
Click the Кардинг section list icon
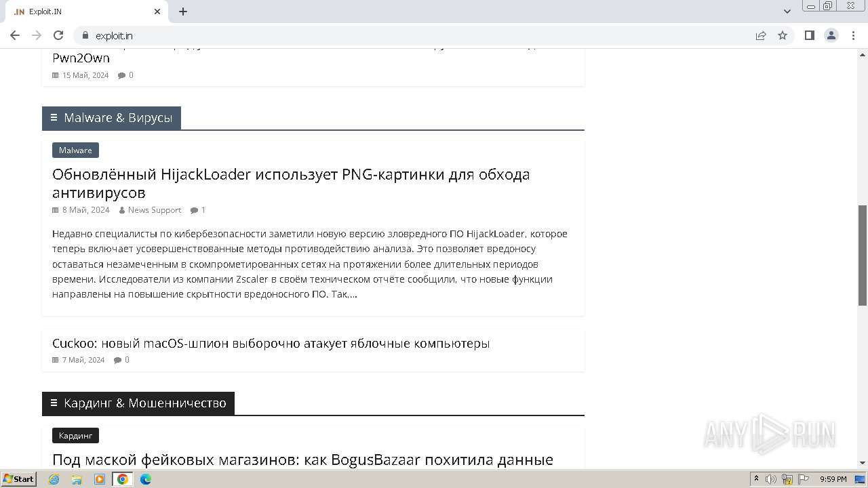(54, 403)
